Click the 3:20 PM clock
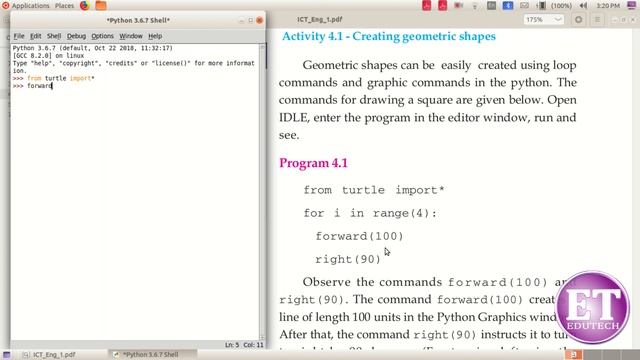 click(608, 6)
